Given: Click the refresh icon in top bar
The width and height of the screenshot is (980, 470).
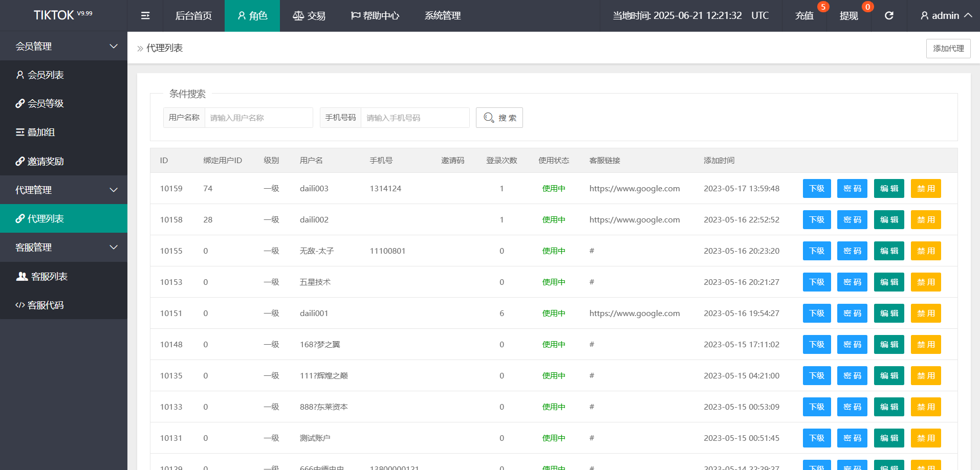Looking at the screenshot, I should pos(889,16).
